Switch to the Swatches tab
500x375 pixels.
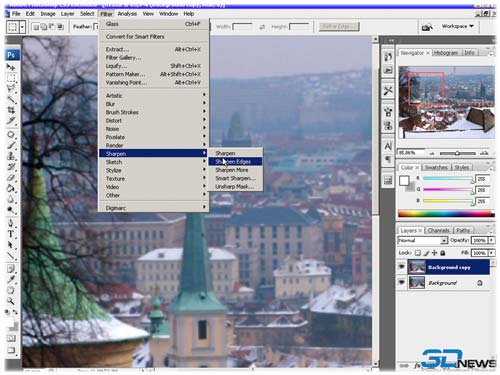[436, 167]
